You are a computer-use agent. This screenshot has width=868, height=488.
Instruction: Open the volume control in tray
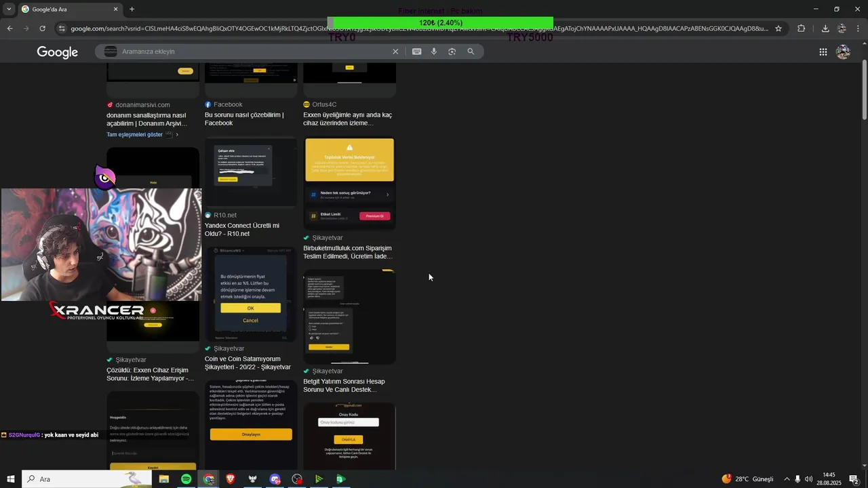point(808,479)
